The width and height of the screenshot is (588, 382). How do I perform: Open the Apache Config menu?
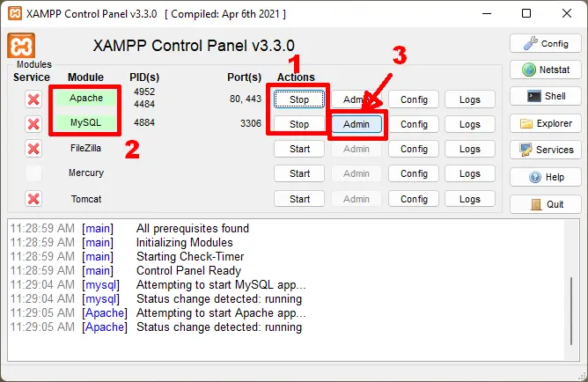[x=414, y=99]
